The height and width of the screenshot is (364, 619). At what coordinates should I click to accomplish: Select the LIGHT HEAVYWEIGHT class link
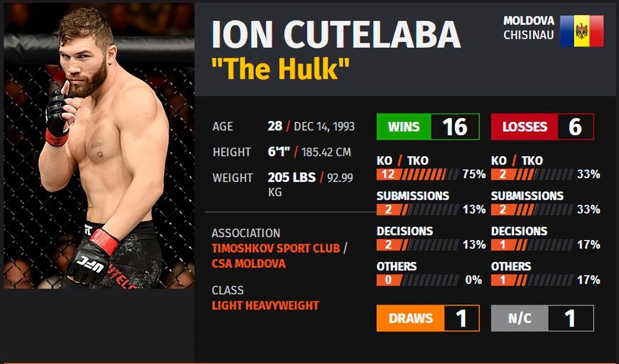coord(265,305)
